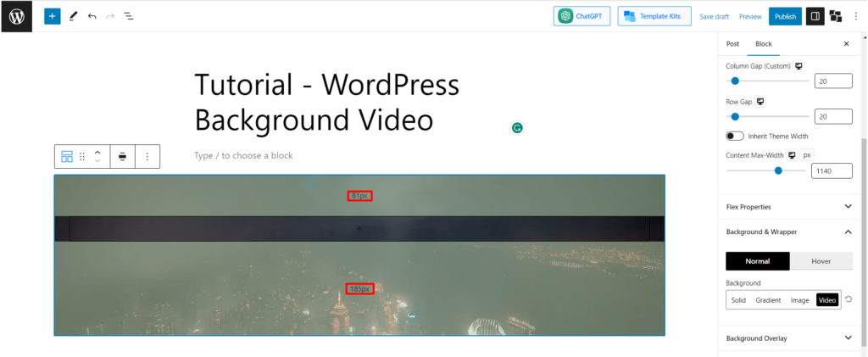
Task: Move the block down
Action: click(x=97, y=161)
